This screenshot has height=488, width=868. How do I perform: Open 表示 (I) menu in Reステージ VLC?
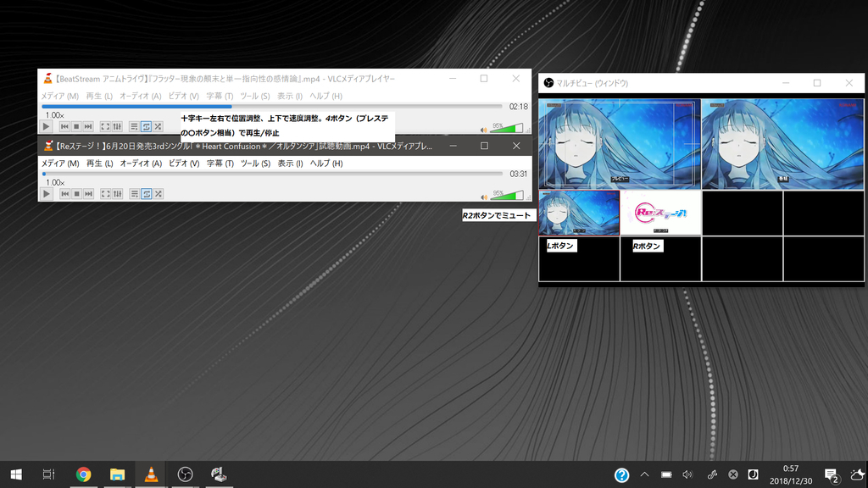tap(290, 164)
